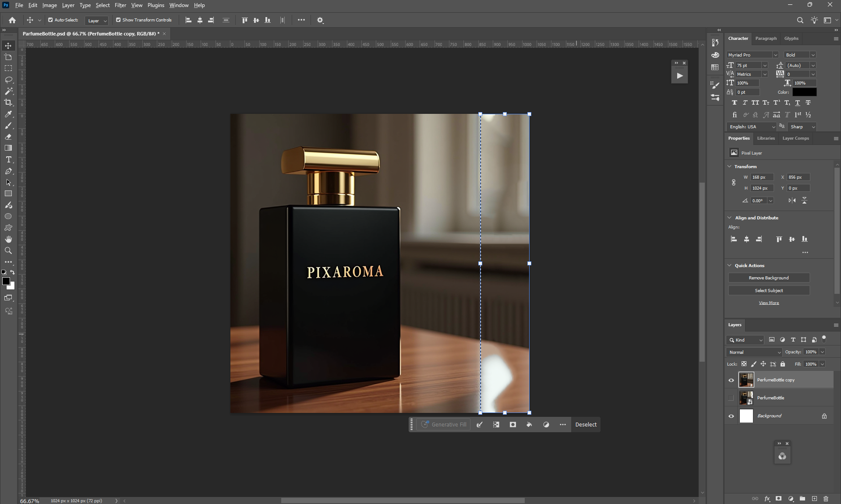Open the Filter menu
The width and height of the screenshot is (841, 504).
[120, 5]
